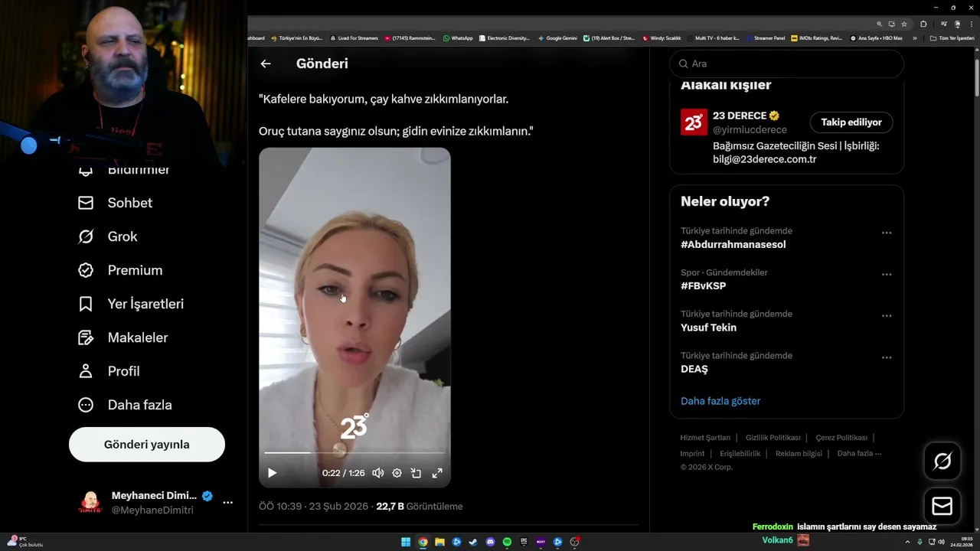The height and width of the screenshot is (551, 980).
Task: Click the Chrome taskbar icon
Action: pyautogui.click(x=423, y=542)
